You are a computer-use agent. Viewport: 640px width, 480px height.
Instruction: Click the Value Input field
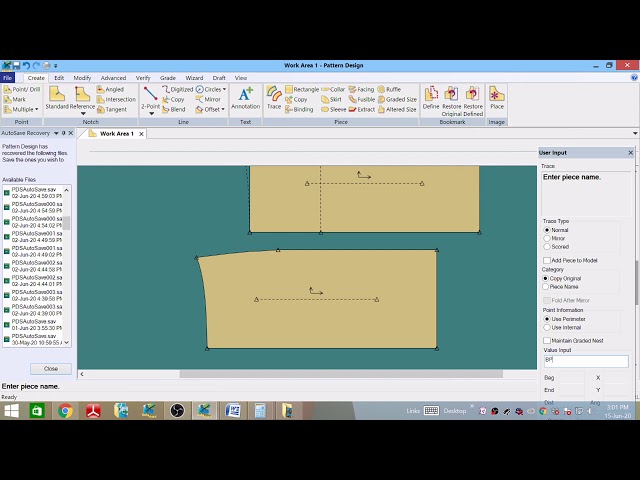pos(586,361)
